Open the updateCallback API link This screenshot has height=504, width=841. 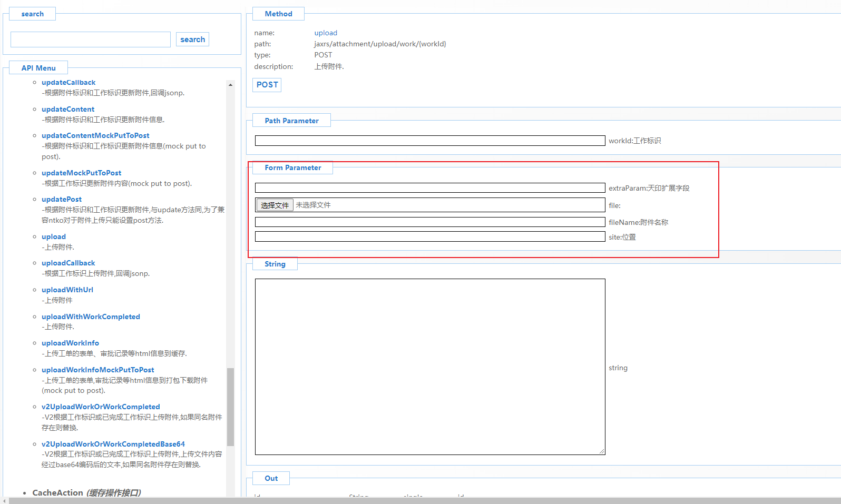click(69, 83)
